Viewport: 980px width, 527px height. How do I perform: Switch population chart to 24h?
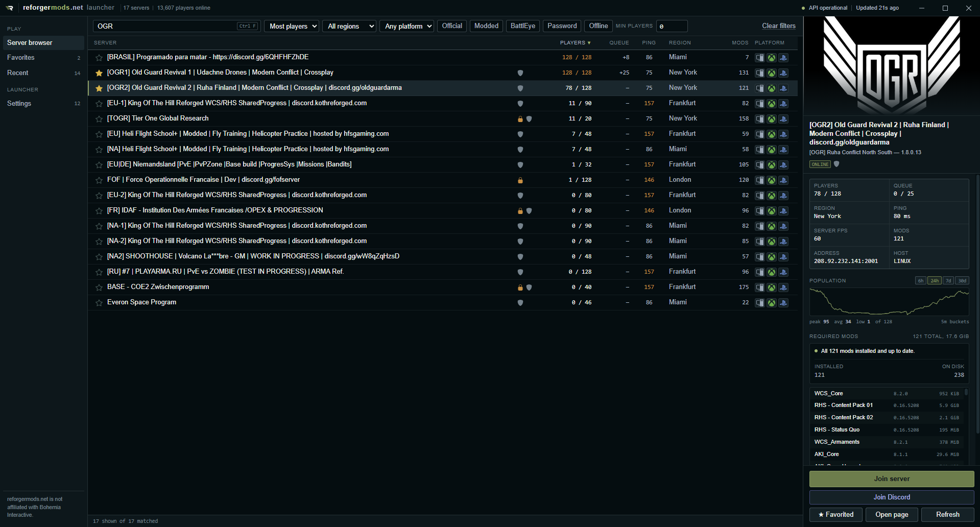pyautogui.click(x=935, y=281)
